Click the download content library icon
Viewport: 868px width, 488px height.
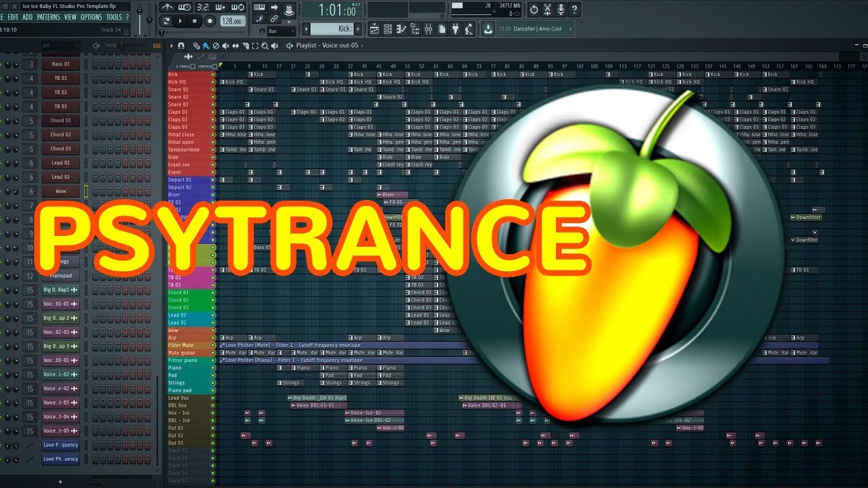(488, 29)
